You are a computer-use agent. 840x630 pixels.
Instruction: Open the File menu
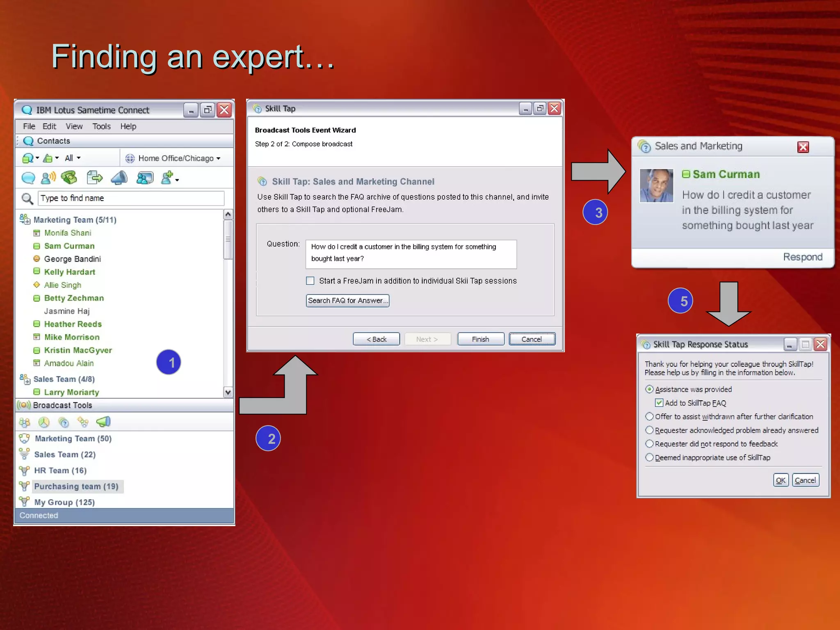[x=29, y=126]
